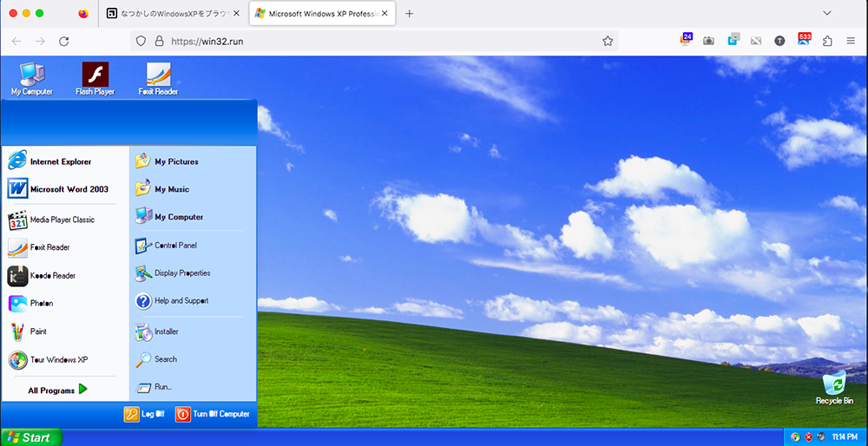The image size is (868, 446).
Task: Close the Japanese WindowsXP tab
Action: pyautogui.click(x=236, y=14)
